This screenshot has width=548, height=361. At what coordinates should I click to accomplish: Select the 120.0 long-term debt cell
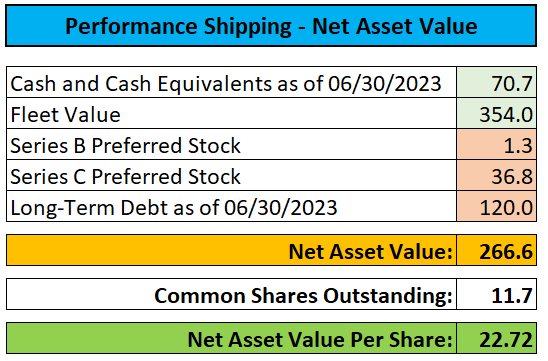[496, 206]
